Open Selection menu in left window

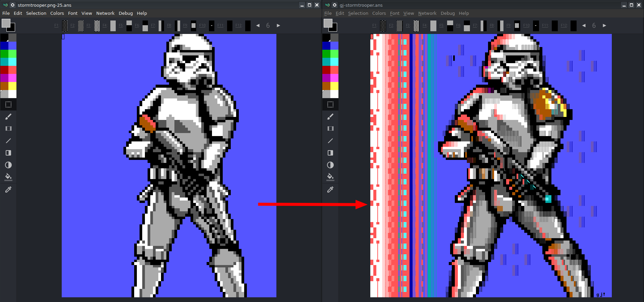[x=36, y=13]
